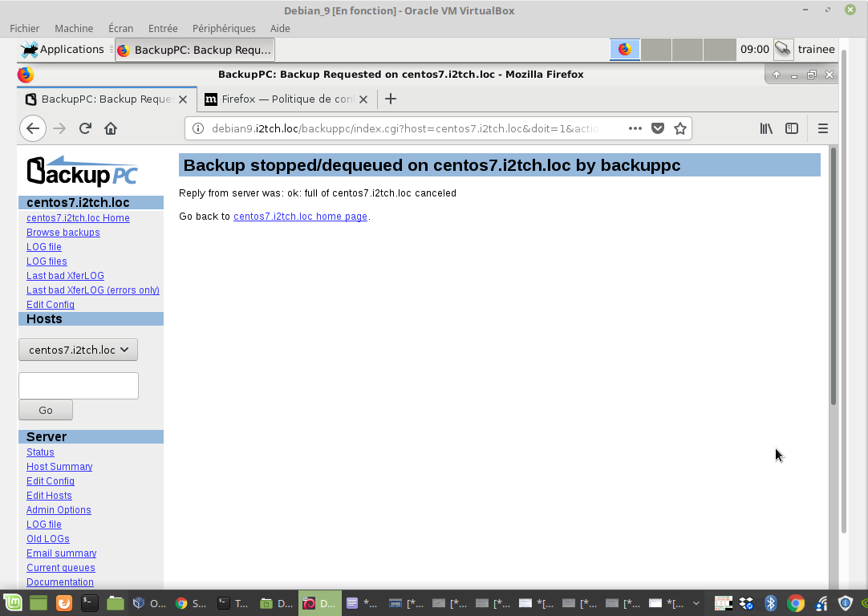Open the page actions three-dot menu
868x616 pixels.
(635, 128)
